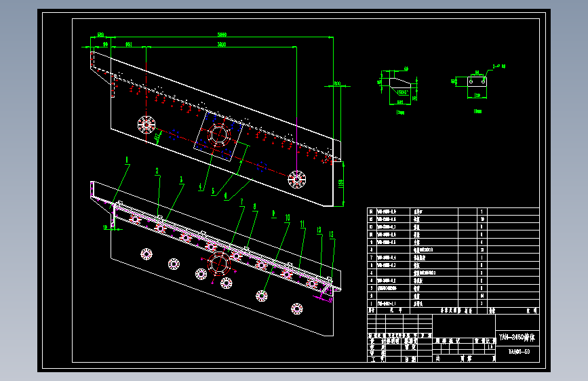Viewport: 588px width, 381px height.
Task: Select part callout number 3 in lower view
Action: pyautogui.click(x=181, y=180)
